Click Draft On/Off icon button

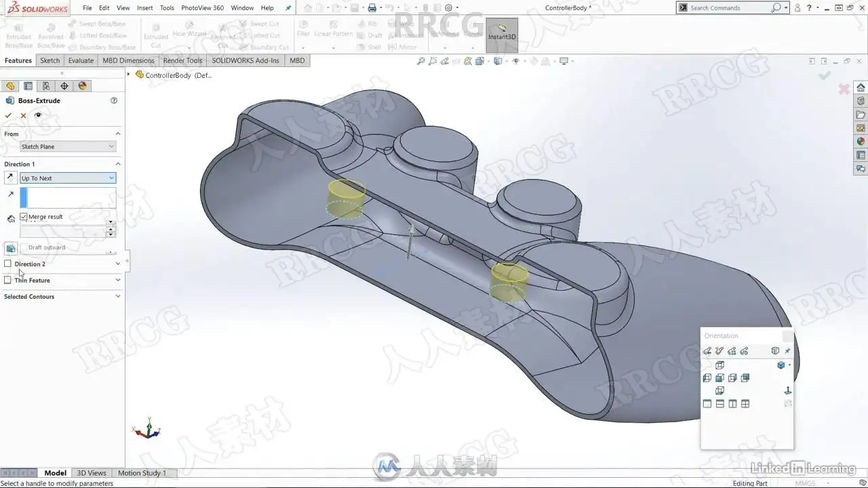pos(11,249)
